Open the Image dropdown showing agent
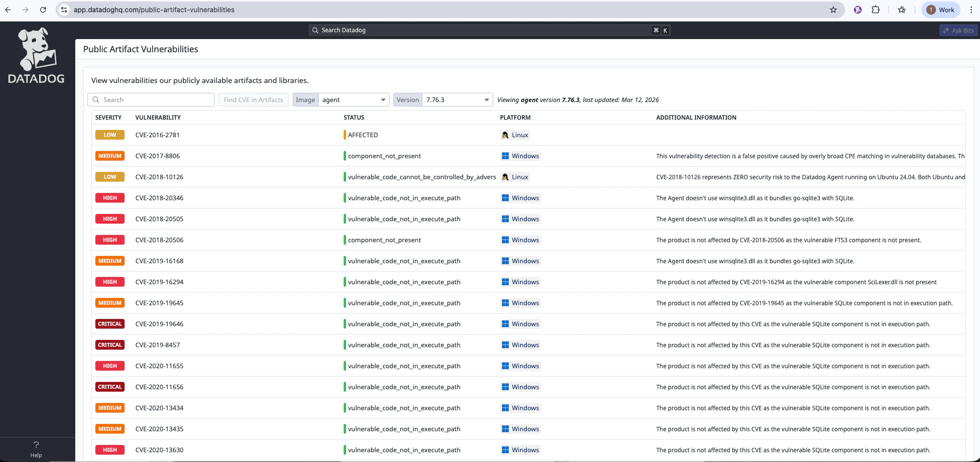The width and height of the screenshot is (980, 462). (x=353, y=100)
